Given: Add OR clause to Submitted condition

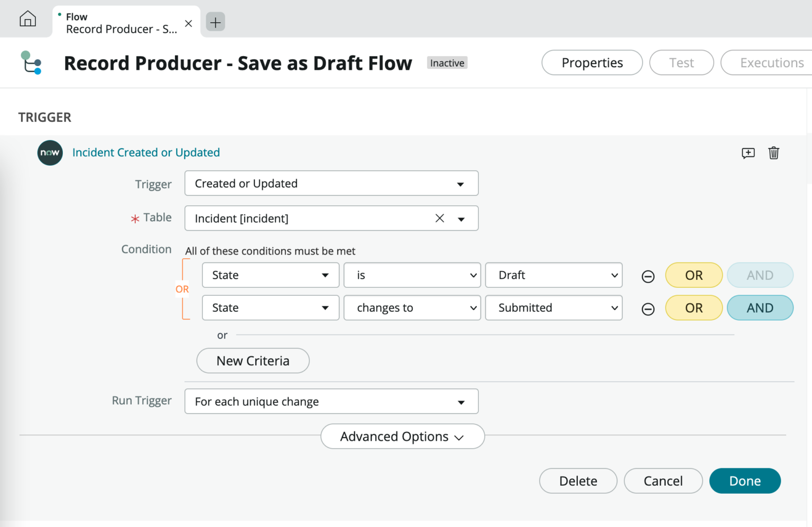Looking at the screenshot, I should coord(694,308).
